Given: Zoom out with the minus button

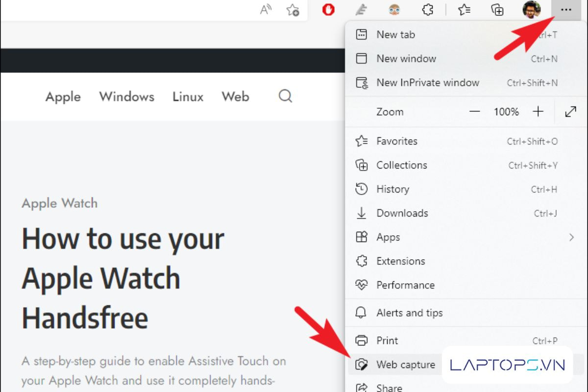Looking at the screenshot, I should (474, 112).
